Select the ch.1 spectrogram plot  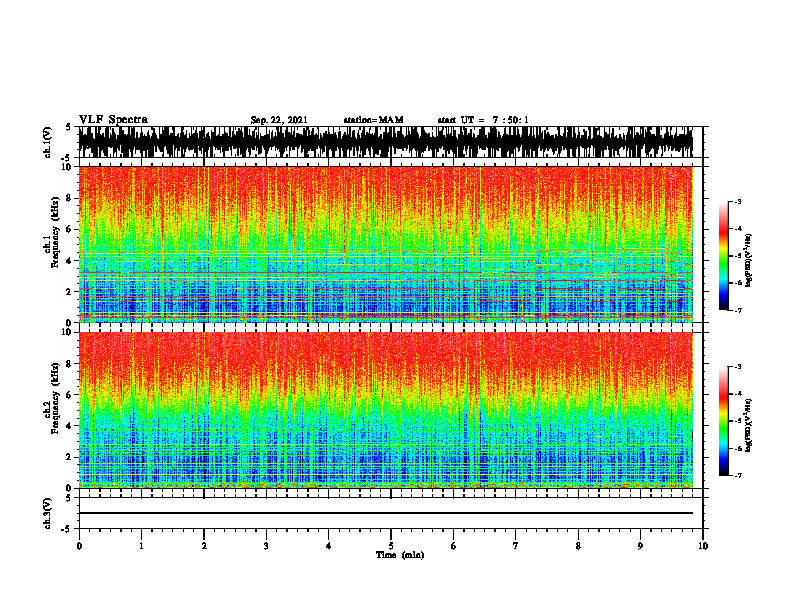coord(385,244)
